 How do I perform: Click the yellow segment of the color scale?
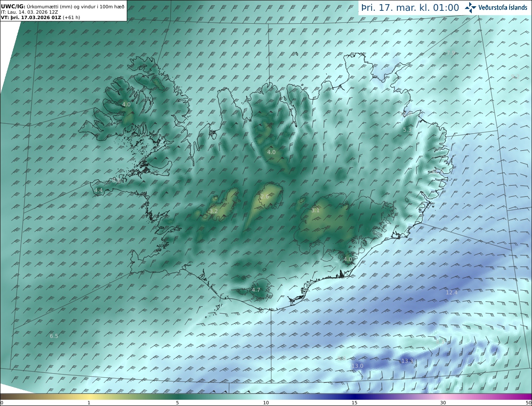point(89,396)
